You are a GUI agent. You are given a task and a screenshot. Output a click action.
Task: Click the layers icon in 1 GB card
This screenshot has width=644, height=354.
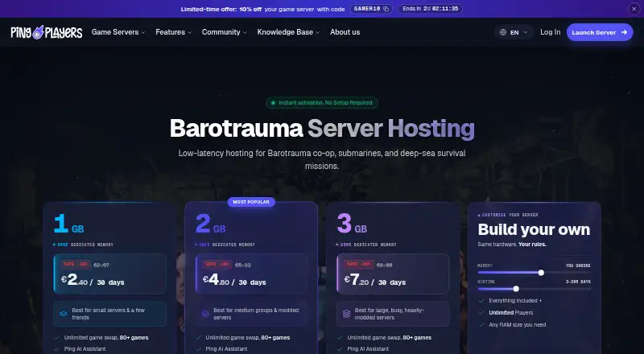(64, 314)
